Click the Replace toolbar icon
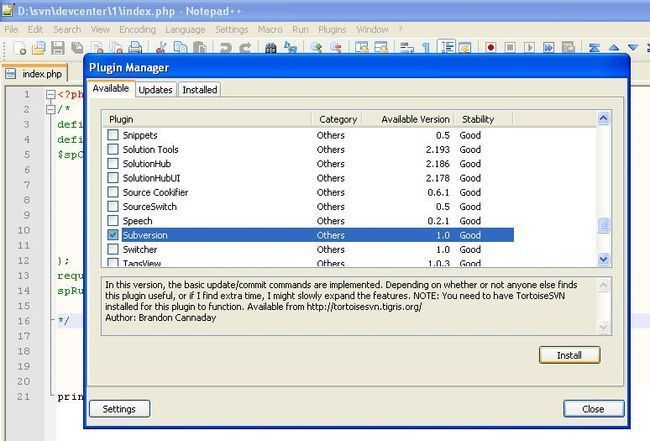Viewport: 650px width, 441px height. point(290,48)
